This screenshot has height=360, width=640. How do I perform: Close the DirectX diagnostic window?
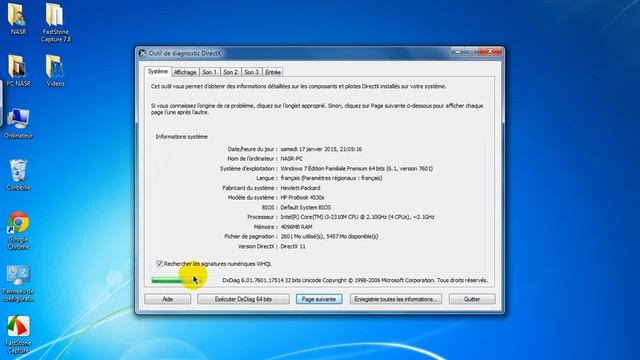pos(490,51)
